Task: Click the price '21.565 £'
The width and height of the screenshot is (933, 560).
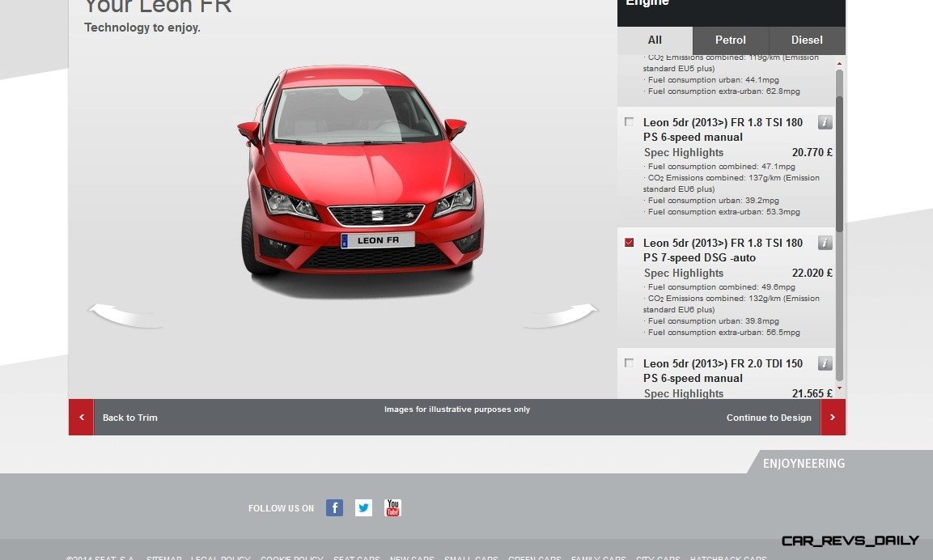Action: [x=812, y=392]
